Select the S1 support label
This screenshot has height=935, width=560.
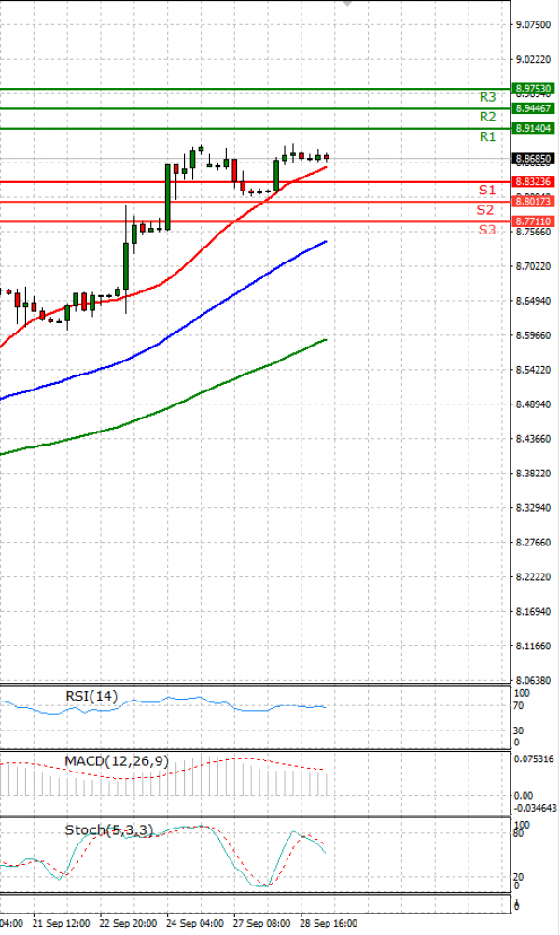[x=486, y=191]
